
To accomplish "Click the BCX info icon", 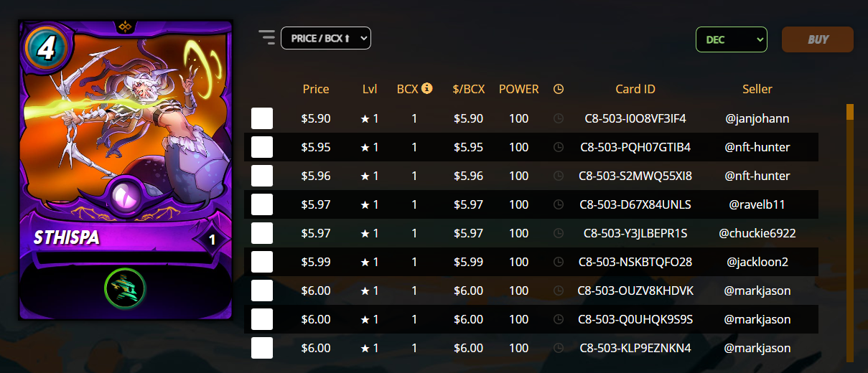I will (427, 88).
